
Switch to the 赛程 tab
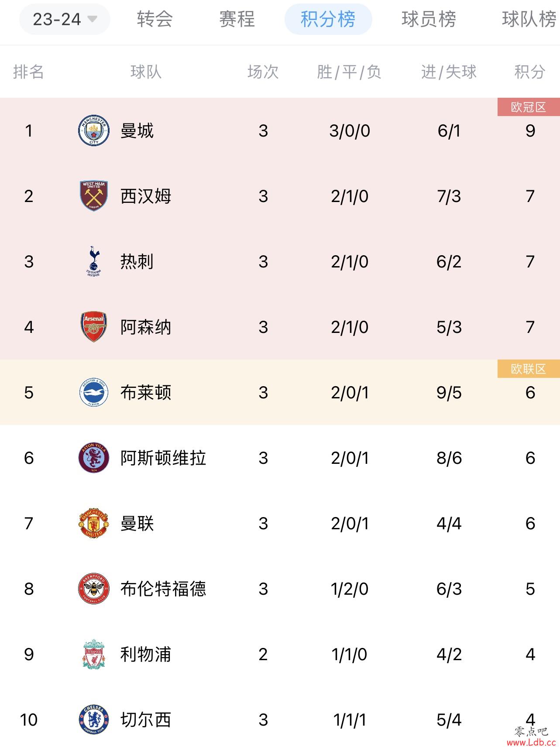coord(237,19)
